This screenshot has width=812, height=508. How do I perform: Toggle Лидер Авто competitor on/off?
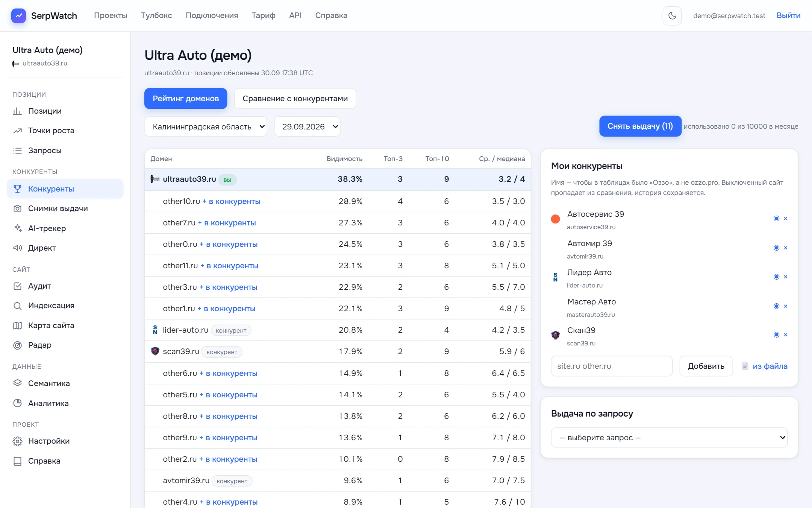coord(776,277)
